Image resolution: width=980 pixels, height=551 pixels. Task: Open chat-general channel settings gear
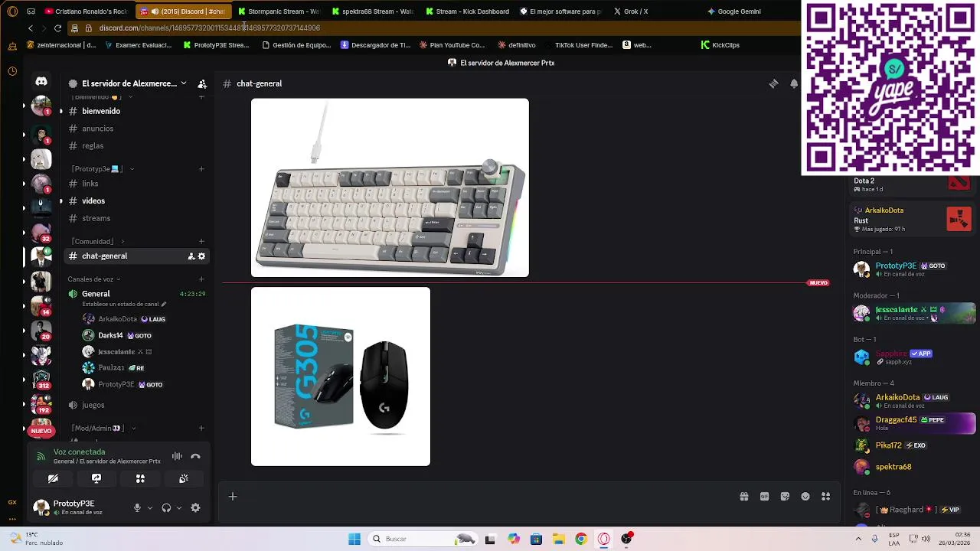201,256
